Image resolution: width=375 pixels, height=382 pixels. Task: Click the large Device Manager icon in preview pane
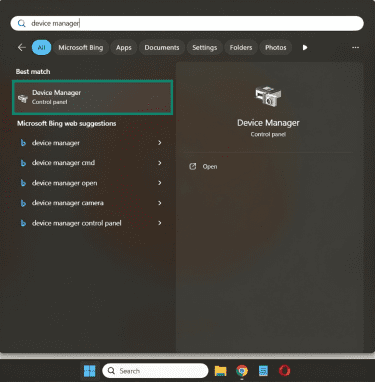[268, 97]
